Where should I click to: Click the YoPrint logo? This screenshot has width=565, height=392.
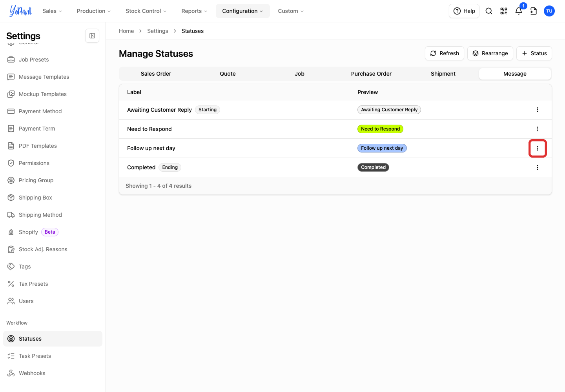point(21,11)
